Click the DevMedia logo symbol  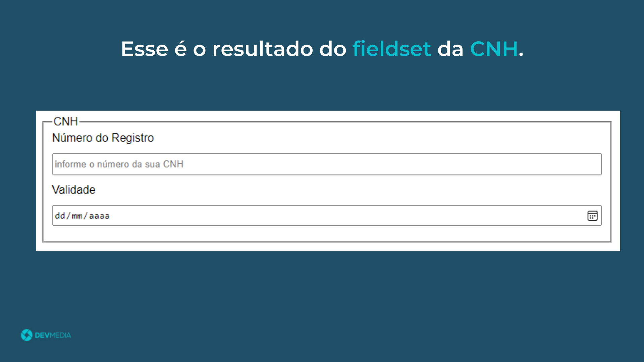pos(26,335)
